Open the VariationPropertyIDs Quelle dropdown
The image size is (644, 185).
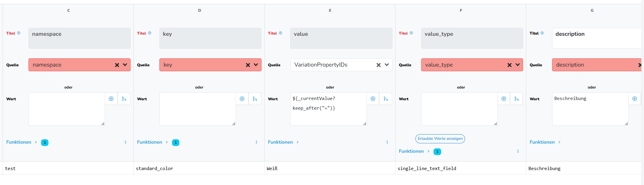pyautogui.click(x=387, y=65)
